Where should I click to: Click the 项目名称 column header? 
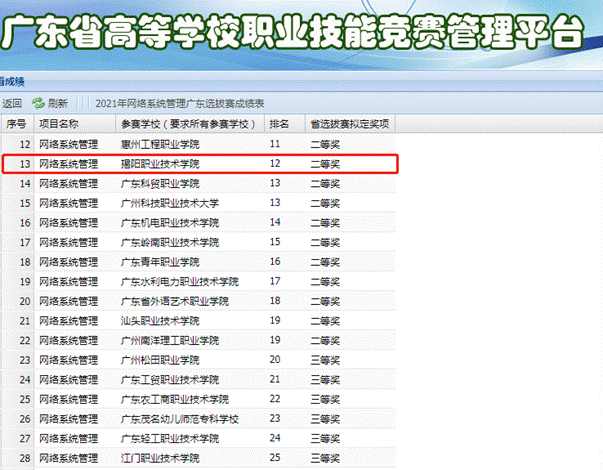pos(58,124)
